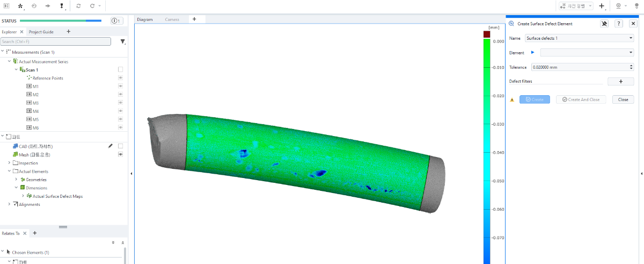Image resolution: width=644 pixels, height=264 pixels.
Task: Open help for Create Surface Defect Element
Action: 619,24
